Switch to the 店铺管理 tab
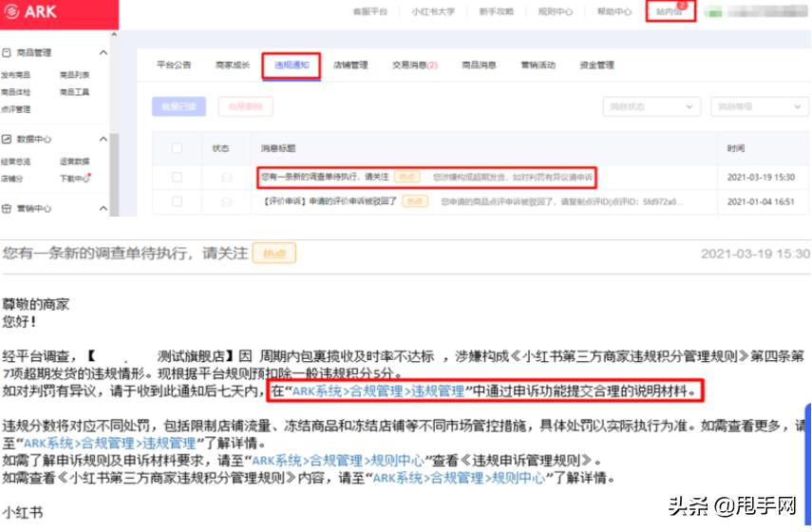The height and width of the screenshot is (532, 812). coord(350,65)
